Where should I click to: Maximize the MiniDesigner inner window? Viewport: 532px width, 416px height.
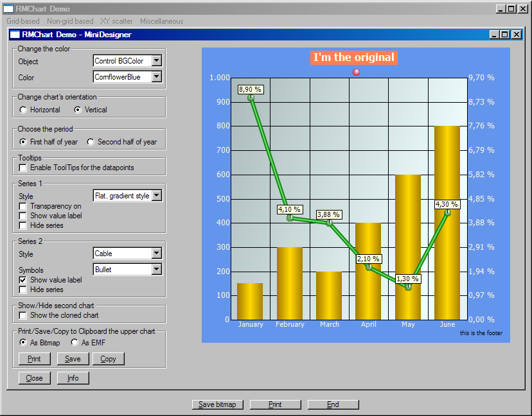505,34
